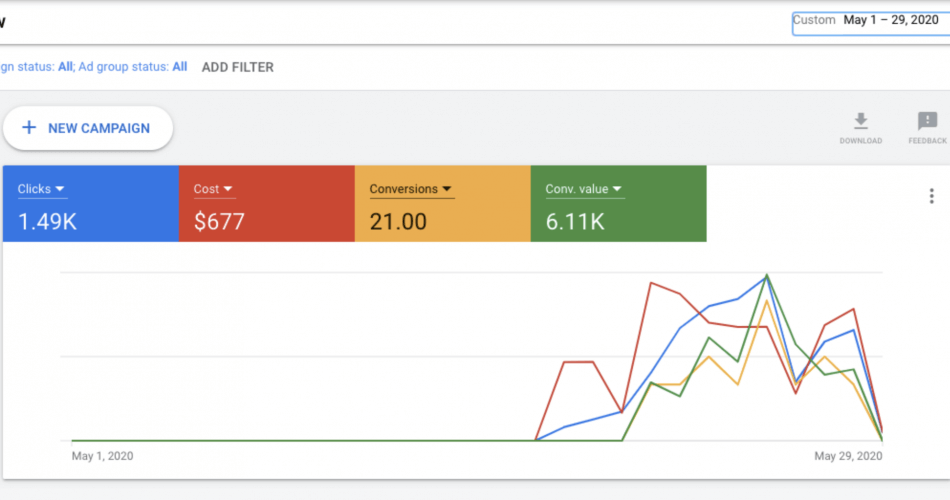
Task: Expand the Cost metric dropdown arrow
Action: click(x=228, y=189)
